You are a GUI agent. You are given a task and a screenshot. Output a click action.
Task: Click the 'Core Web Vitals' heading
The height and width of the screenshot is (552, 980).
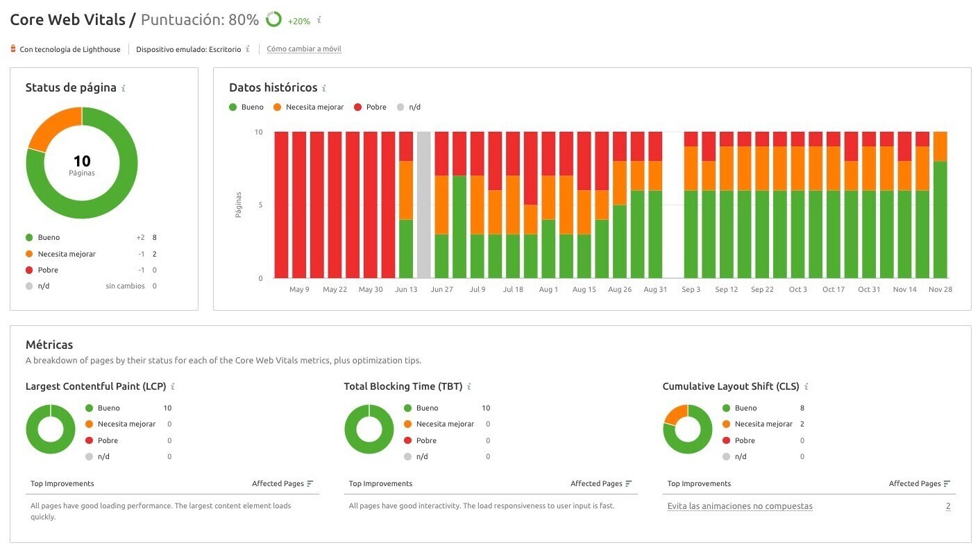coord(67,19)
